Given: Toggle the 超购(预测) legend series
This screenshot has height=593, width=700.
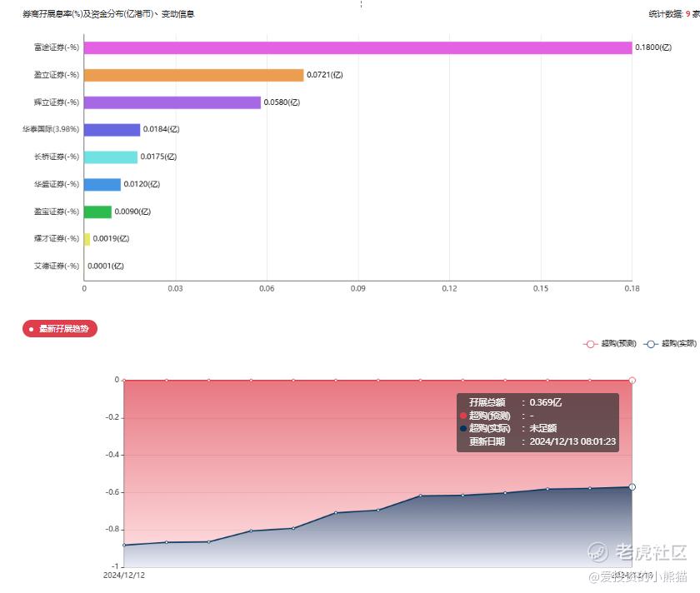Looking at the screenshot, I should tap(610, 344).
